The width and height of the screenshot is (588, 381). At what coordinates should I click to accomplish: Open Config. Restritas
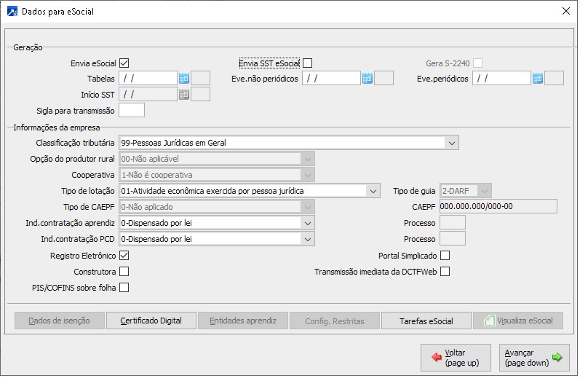click(x=335, y=321)
